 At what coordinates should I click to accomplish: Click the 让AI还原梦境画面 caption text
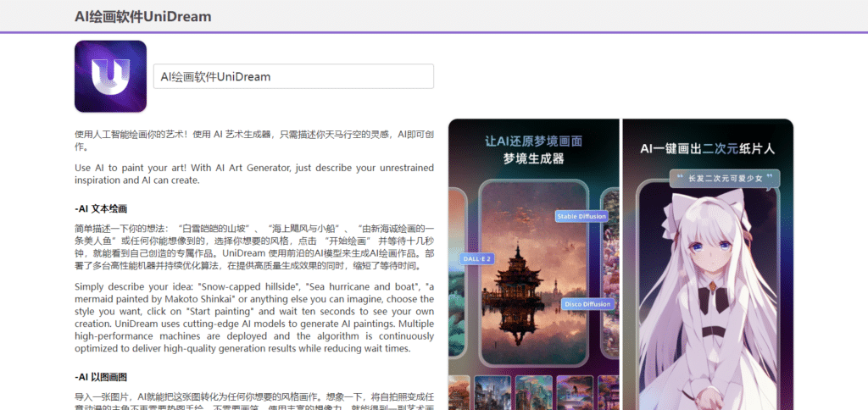click(x=534, y=141)
